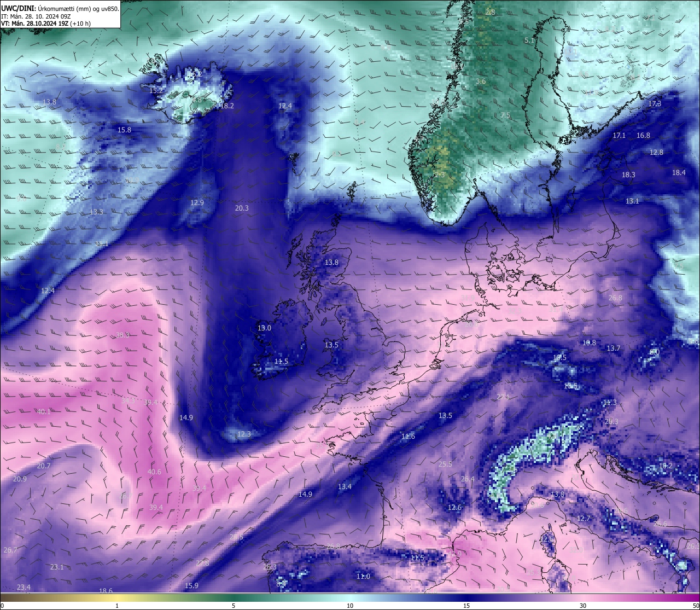Click the 15.9 value near the bottom
700x610 pixels.
click(x=191, y=585)
